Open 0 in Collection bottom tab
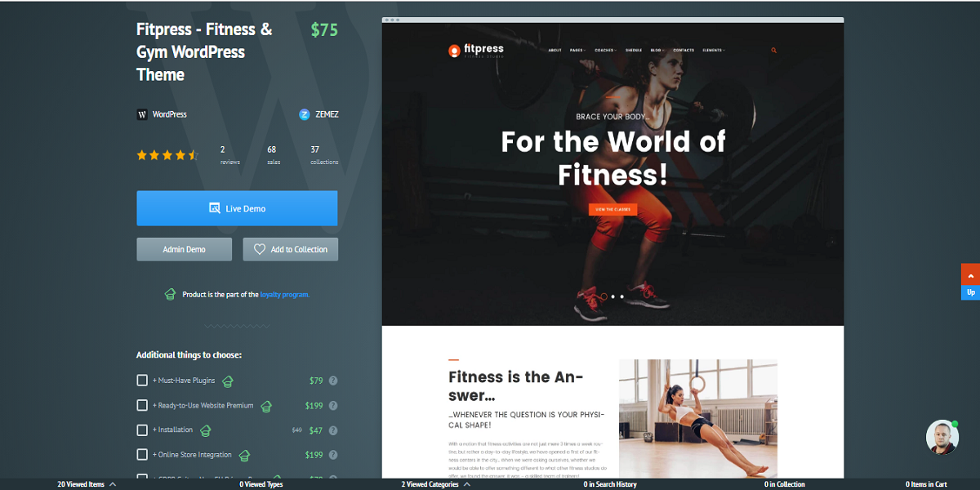 pyautogui.click(x=785, y=484)
